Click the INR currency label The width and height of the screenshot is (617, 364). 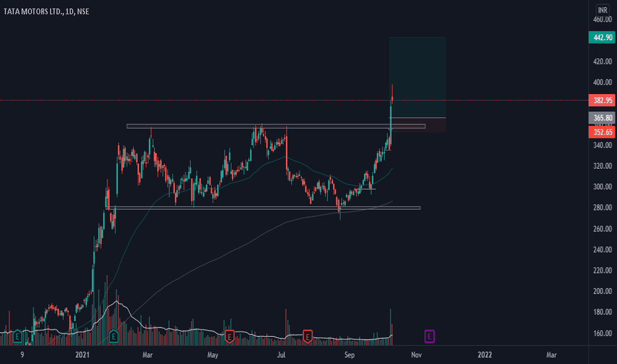pos(602,10)
